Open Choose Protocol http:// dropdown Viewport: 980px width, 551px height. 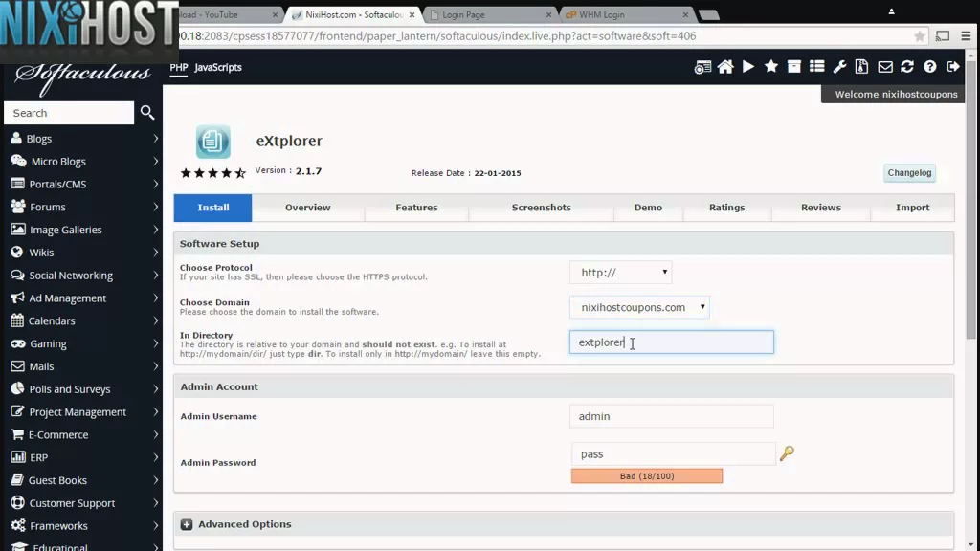620,273
